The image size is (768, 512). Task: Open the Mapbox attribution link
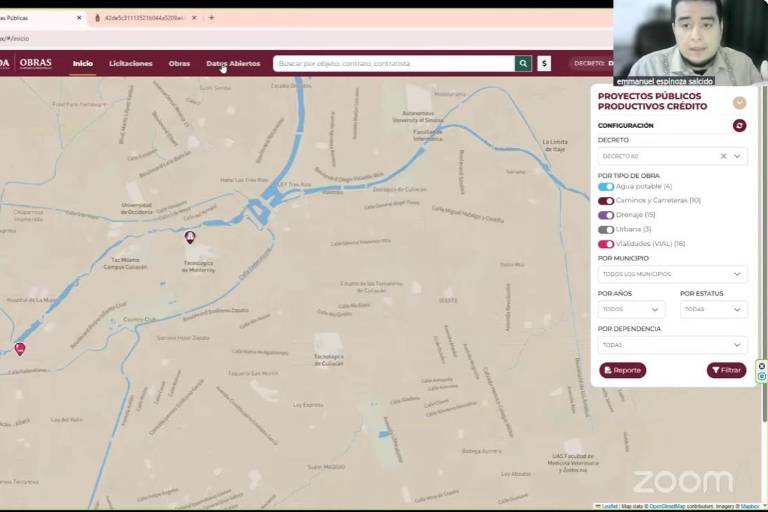[x=749, y=506]
